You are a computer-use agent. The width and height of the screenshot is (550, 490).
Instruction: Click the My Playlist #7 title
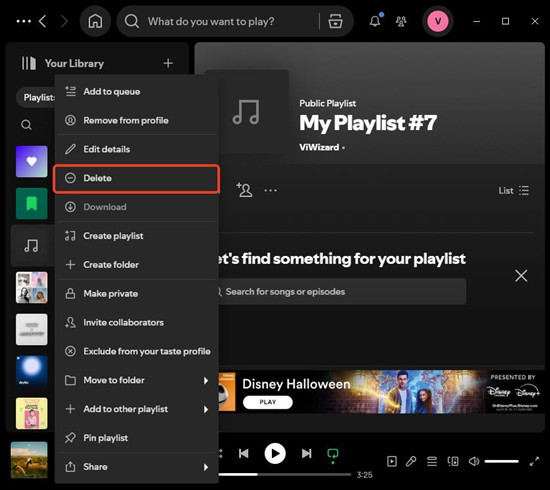click(368, 123)
